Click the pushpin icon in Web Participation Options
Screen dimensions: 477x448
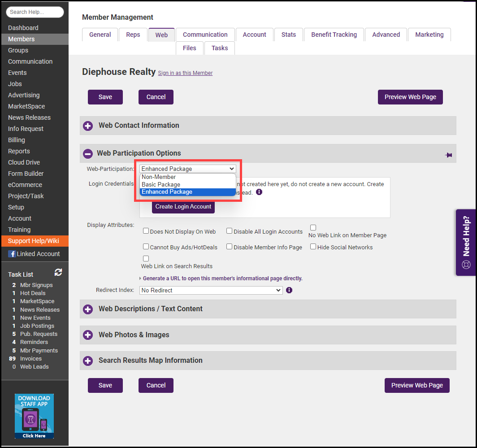click(x=448, y=155)
